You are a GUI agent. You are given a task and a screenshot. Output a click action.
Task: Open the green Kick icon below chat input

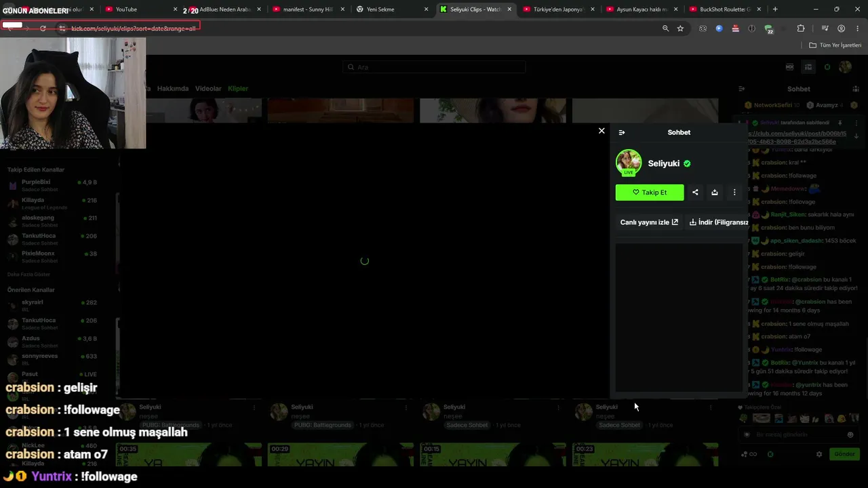[x=770, y=454]
